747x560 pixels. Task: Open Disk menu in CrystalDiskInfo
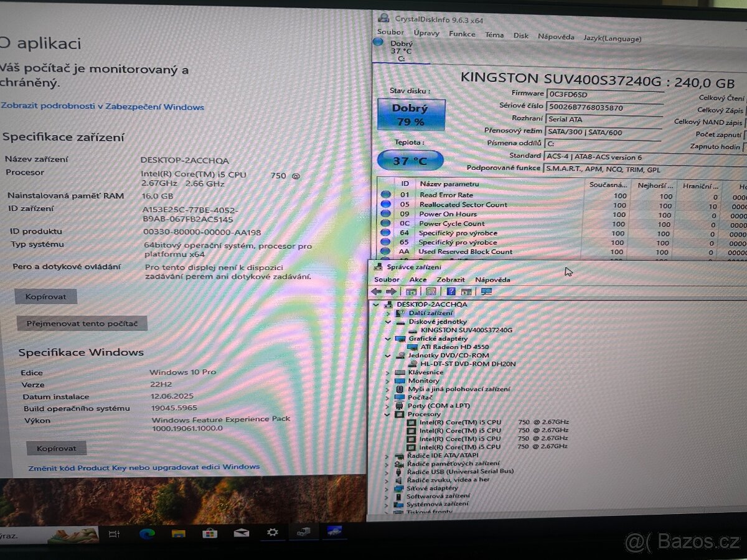521,35
